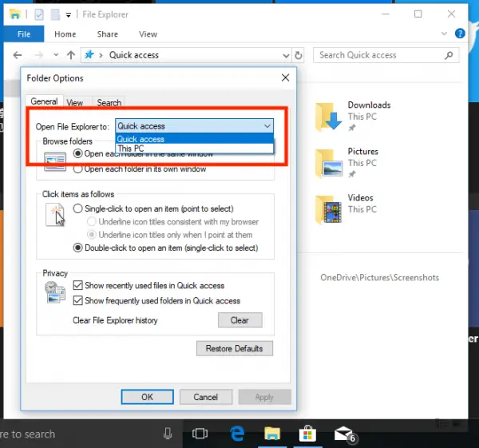Open the Customize Quick Access Toolbar arrow
479x448 pixels.
[69, 14]
